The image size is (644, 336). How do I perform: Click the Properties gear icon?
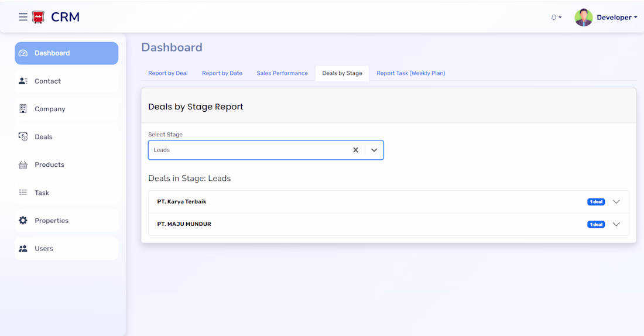point(23,221)
